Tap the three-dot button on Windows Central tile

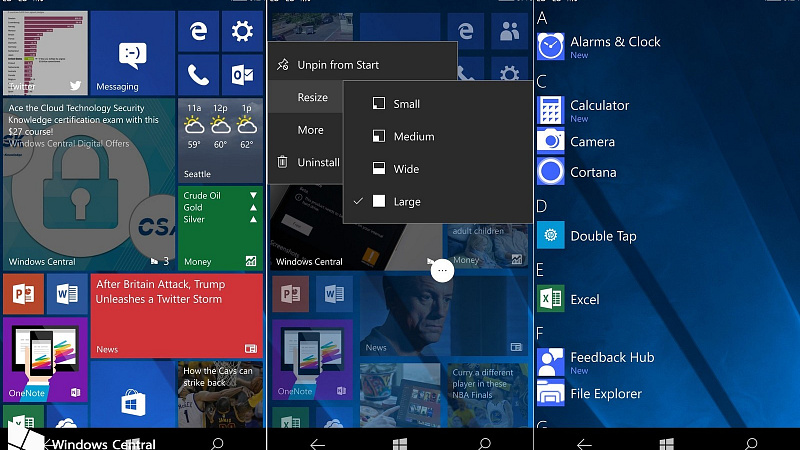click(442, 270)
